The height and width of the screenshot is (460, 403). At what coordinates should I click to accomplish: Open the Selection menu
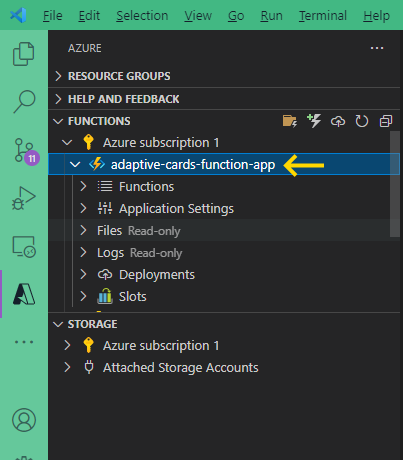pos(142,16)
